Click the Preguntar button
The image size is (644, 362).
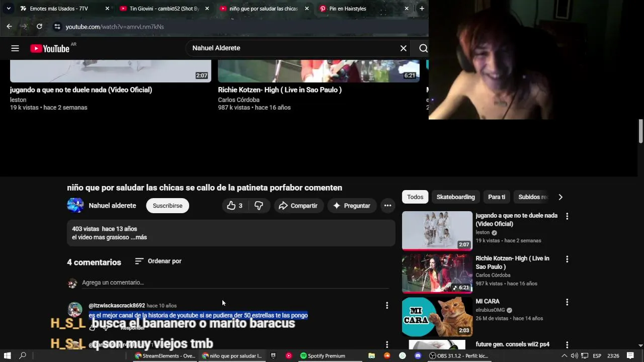click(351, 206)
